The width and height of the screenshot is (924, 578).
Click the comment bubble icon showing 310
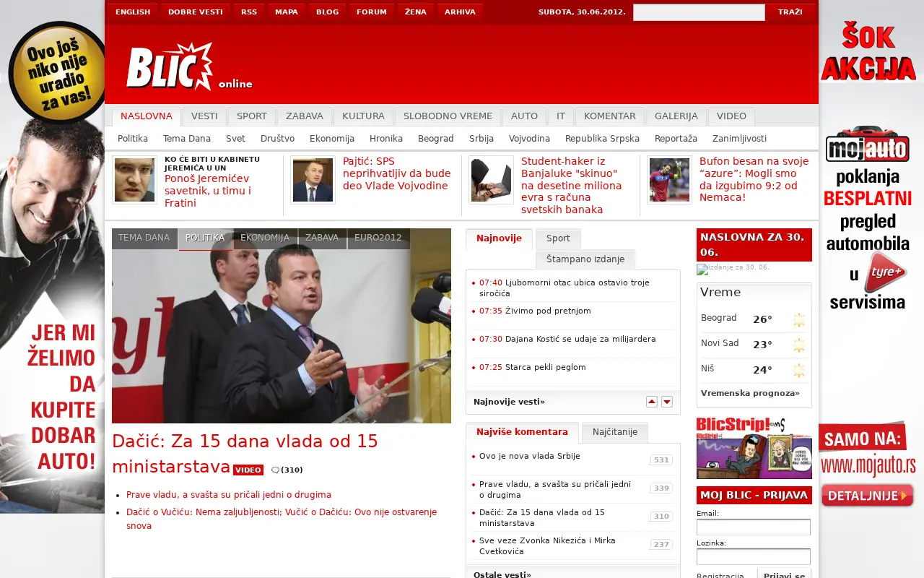point(275,470)
